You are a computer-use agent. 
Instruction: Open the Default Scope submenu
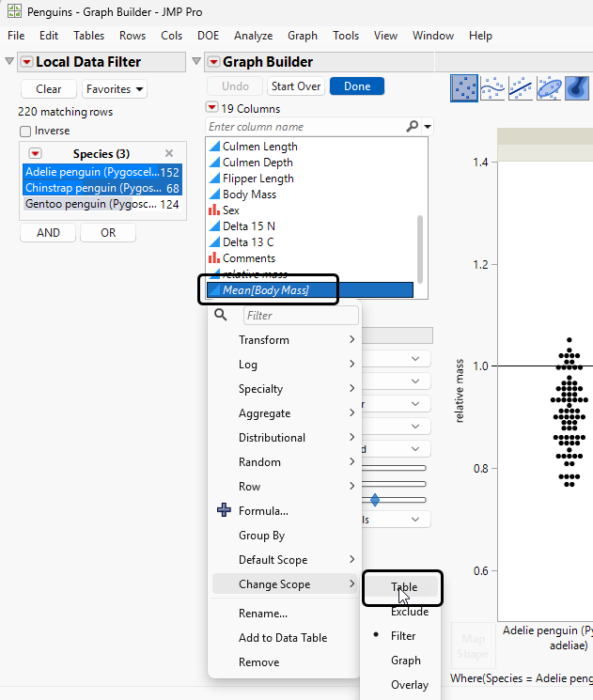pos(285,559)
